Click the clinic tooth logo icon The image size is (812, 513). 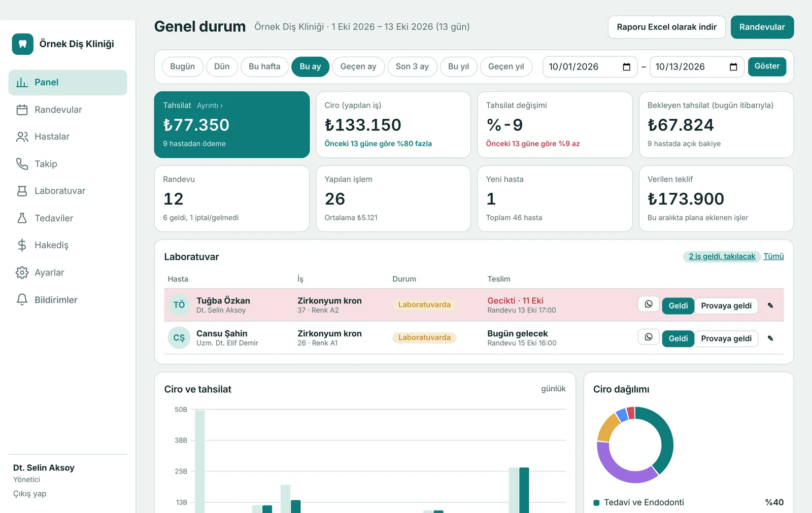pyautogui.click(x=23, y=44)
